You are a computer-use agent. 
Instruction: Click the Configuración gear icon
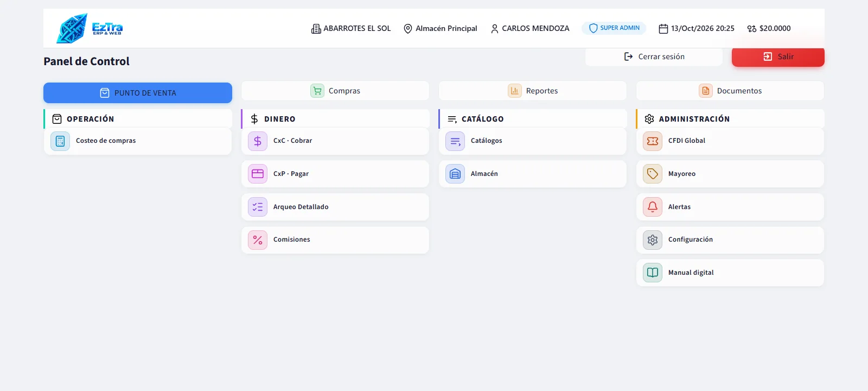point(653,240)
